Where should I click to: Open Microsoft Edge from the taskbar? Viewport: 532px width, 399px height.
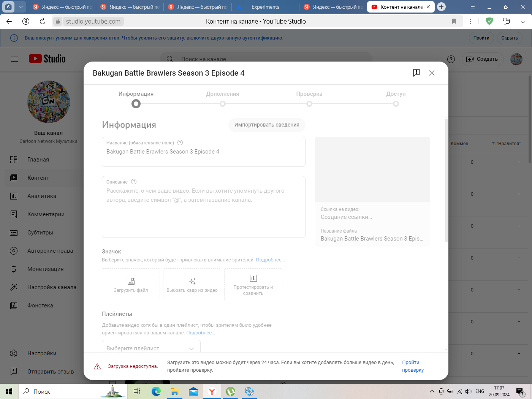pos(156,391)
